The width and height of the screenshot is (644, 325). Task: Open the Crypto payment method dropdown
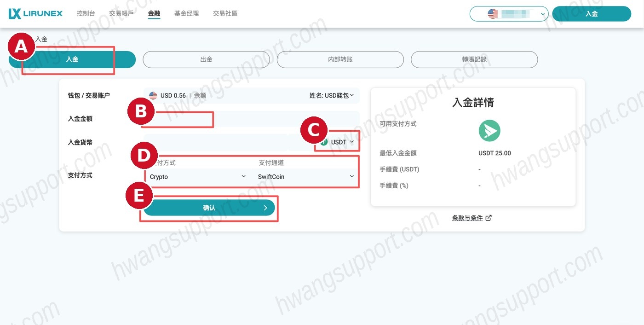click(x=198, y=176)
